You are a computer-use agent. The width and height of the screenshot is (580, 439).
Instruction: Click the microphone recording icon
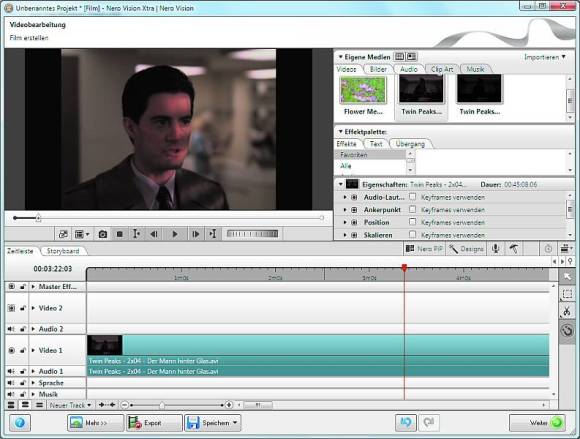pos(495,249)
